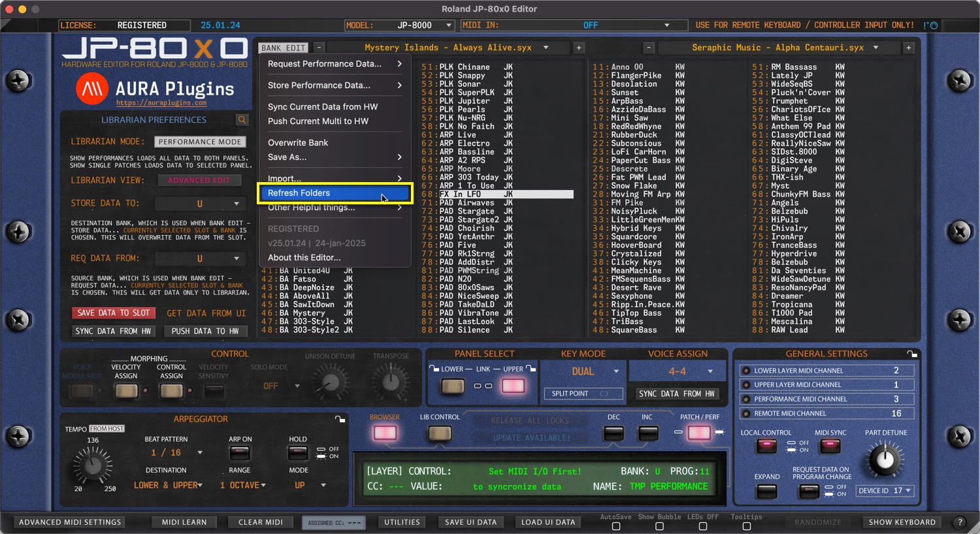Open the MODEL JP-8000 dropdown
The image size is (980, 534).
pos(399,25)
